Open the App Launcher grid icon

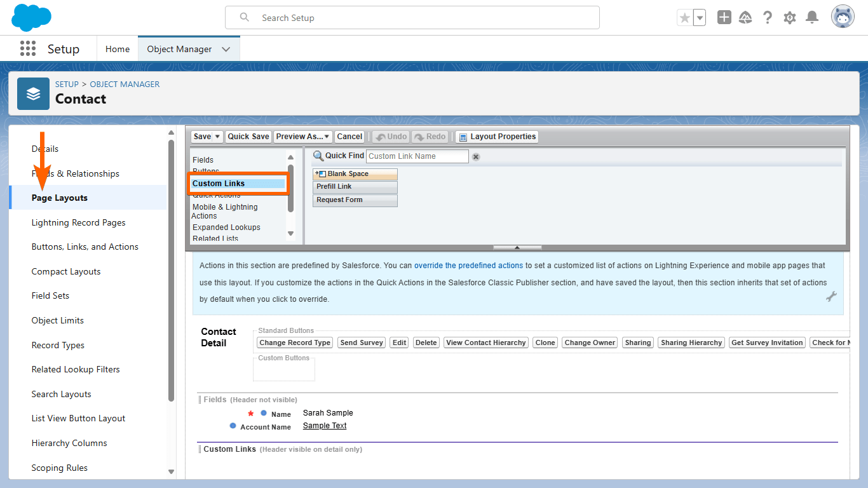pos(28,49)
